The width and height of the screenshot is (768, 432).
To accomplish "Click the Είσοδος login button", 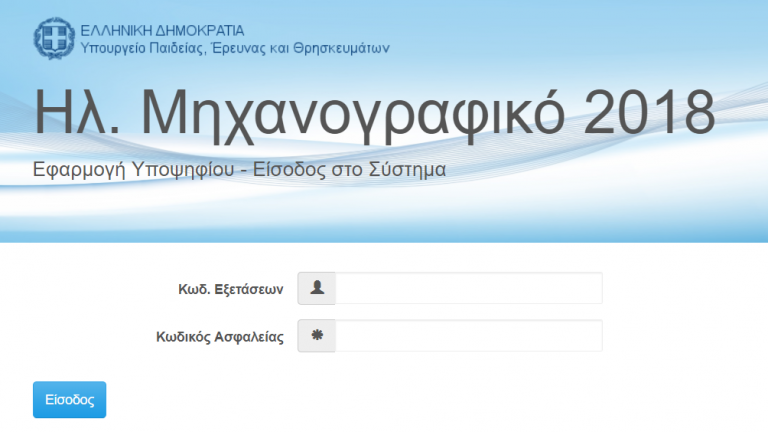I will [70, 400].
